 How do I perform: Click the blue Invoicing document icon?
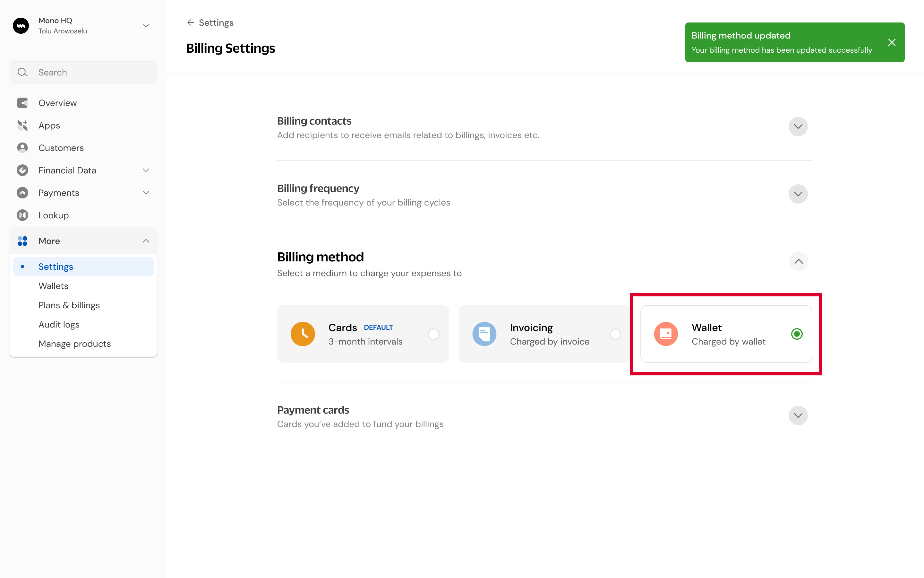(x=484, y=334)
